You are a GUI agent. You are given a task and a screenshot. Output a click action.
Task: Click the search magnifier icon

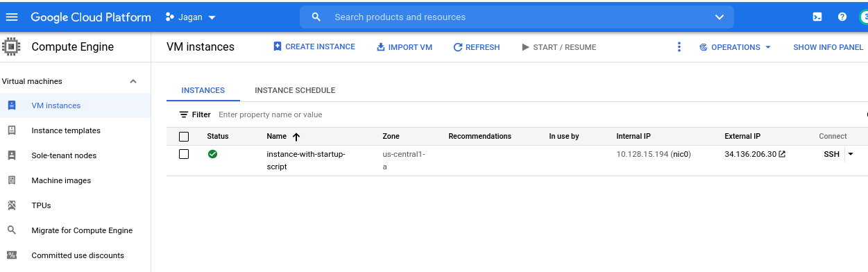click(x=316, y=17)
